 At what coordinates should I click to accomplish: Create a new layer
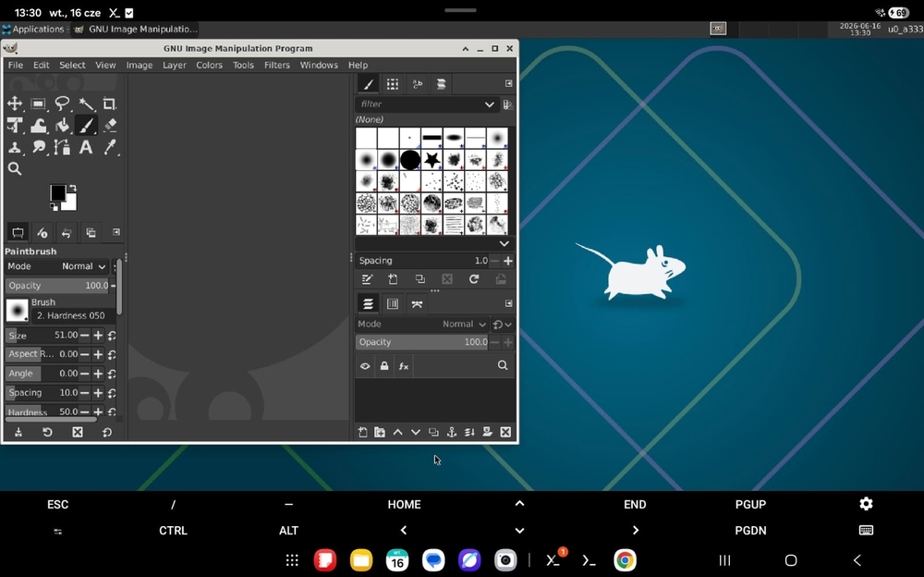[362, 433]
